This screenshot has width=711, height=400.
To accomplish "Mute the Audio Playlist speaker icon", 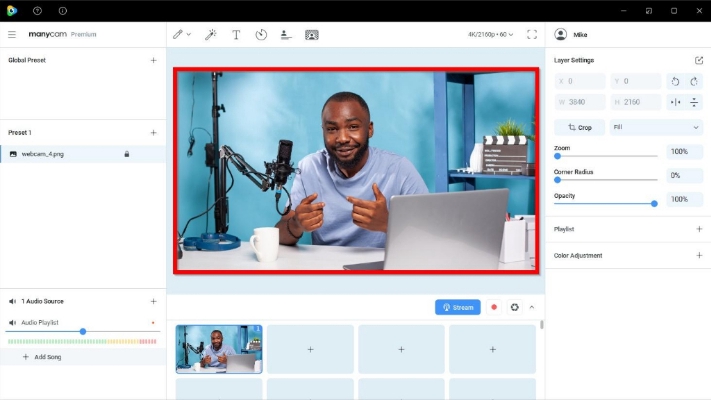I will 12,323.
